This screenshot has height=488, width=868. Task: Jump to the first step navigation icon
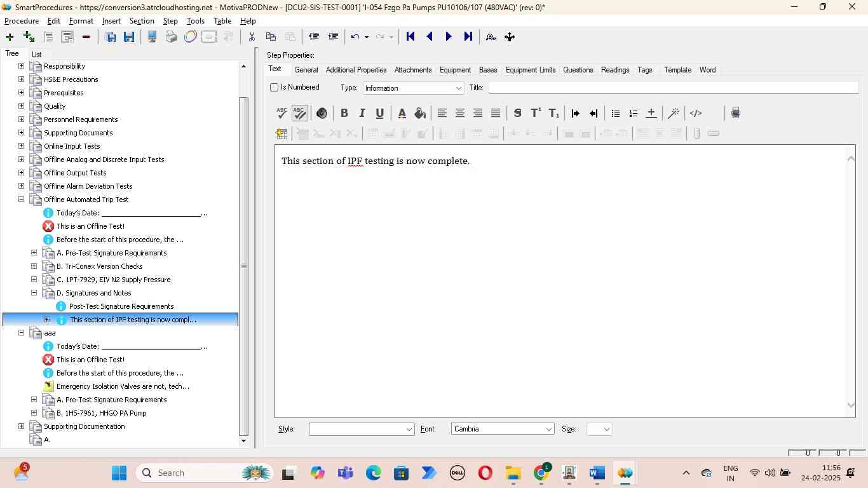[x=410, y=37]
